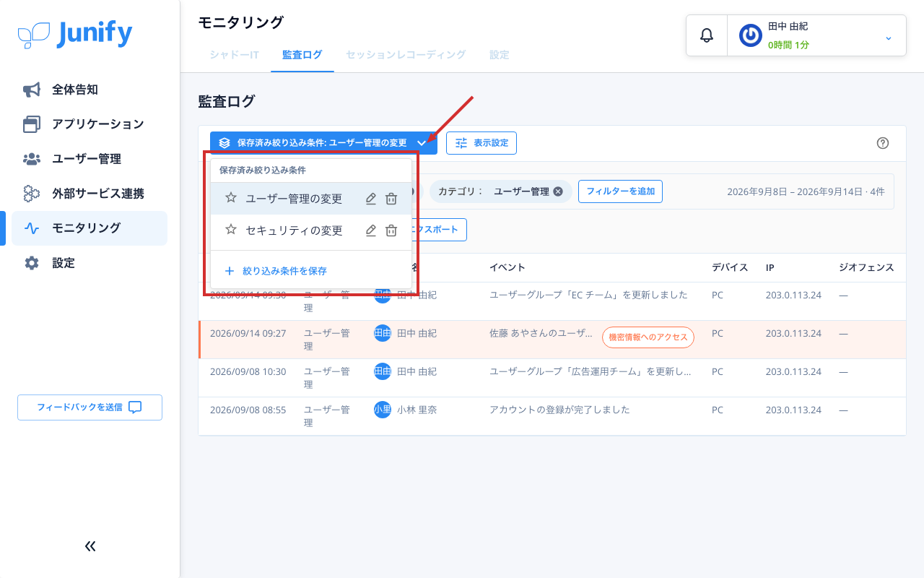Delete the ユーザー管理の変更 saved filter
Screen dimensions: 924x578
391,199
